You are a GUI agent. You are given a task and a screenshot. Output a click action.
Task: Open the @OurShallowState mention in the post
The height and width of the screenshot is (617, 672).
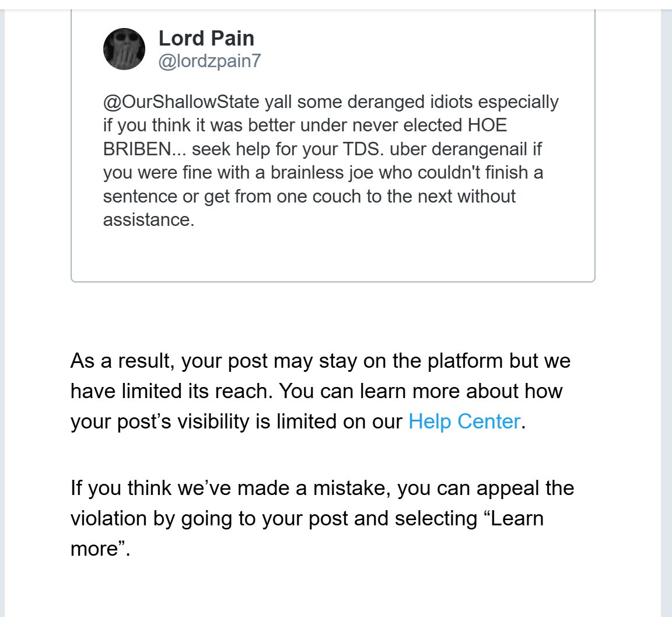pyautogui.click(x=181, y=102)
